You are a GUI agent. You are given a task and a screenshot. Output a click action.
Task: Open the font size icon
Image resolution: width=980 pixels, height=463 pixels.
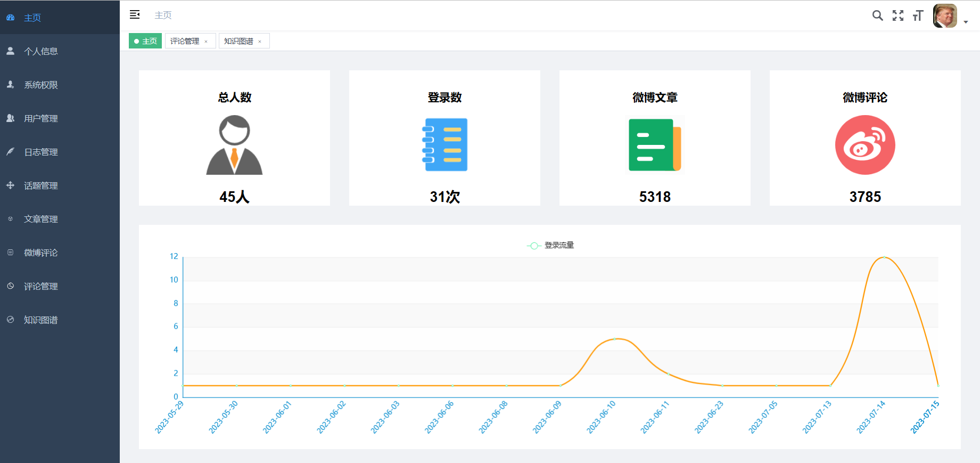(x=918, y=15)
